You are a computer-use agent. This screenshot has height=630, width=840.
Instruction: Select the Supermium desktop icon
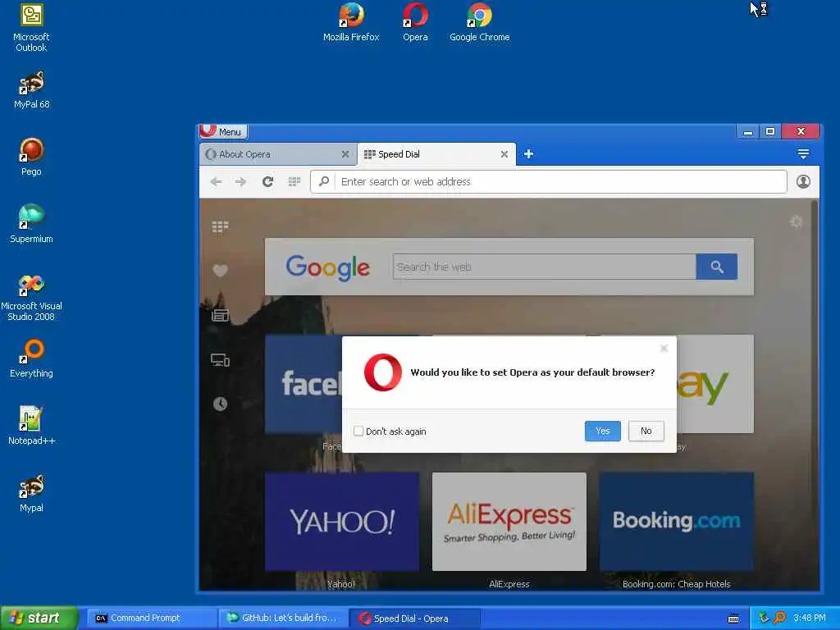pyautogui.click(x=31, y=225)
